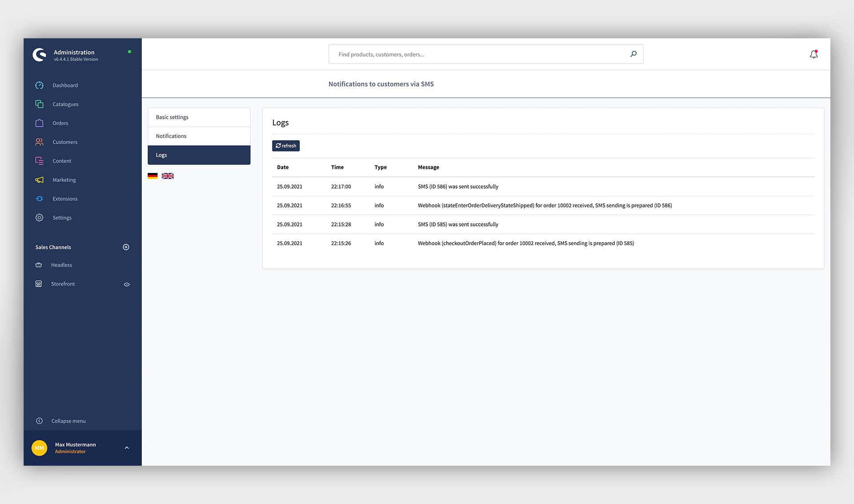
Task: Click the Shopware logo icon
Action: (x=39, y=55)
